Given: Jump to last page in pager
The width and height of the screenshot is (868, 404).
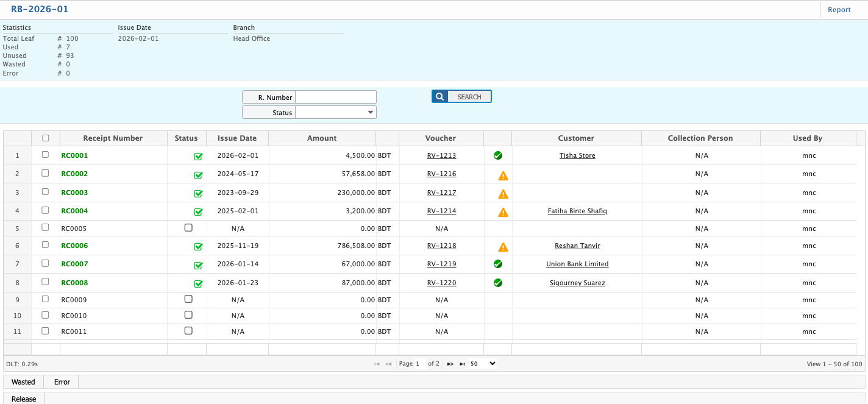Looking at the screenshot, I should [463, 364].
